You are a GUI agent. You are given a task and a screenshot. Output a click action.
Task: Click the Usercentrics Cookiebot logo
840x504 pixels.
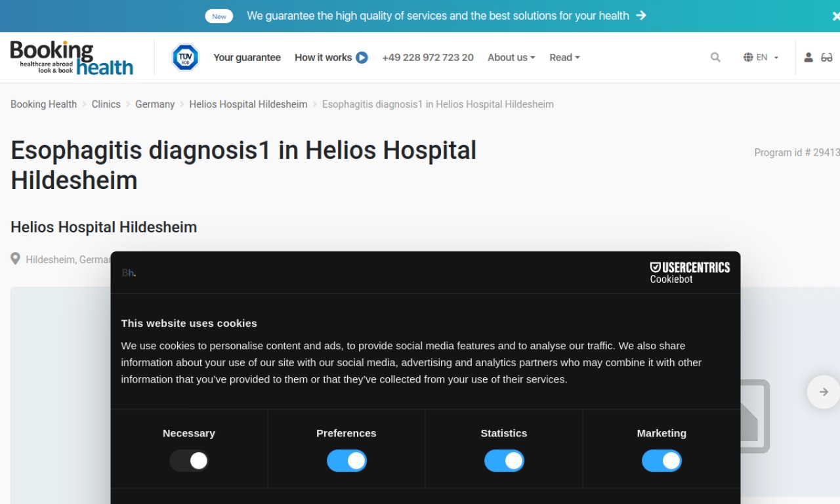coord(690,272)
